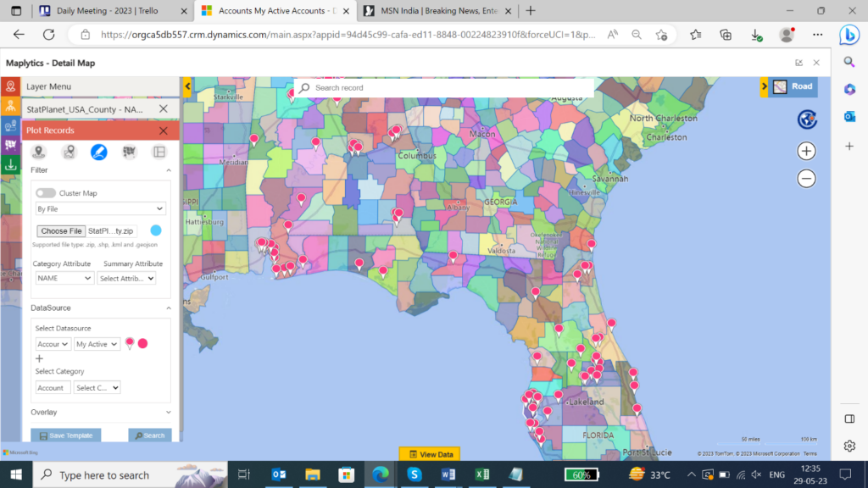Select the active pen icon in Plot Records
Screen dimensions: 868x488
pyautogui.click(x=99, y=152)
